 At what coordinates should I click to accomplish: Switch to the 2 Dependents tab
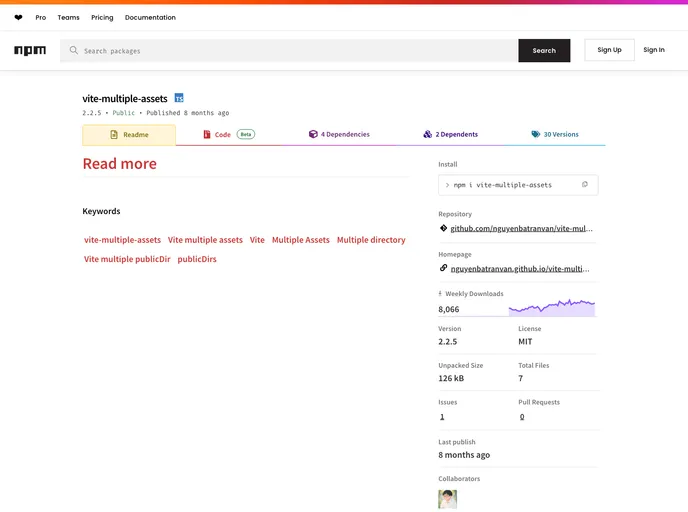point(451,134)
